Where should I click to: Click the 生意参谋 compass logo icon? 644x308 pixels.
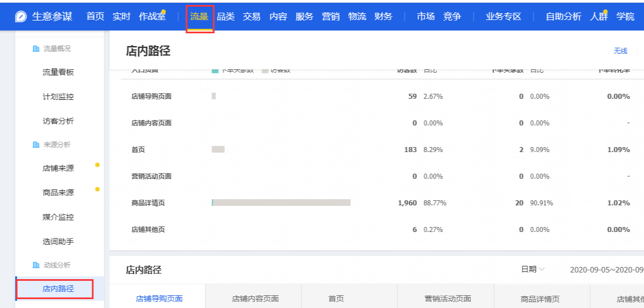pos(21,17)
